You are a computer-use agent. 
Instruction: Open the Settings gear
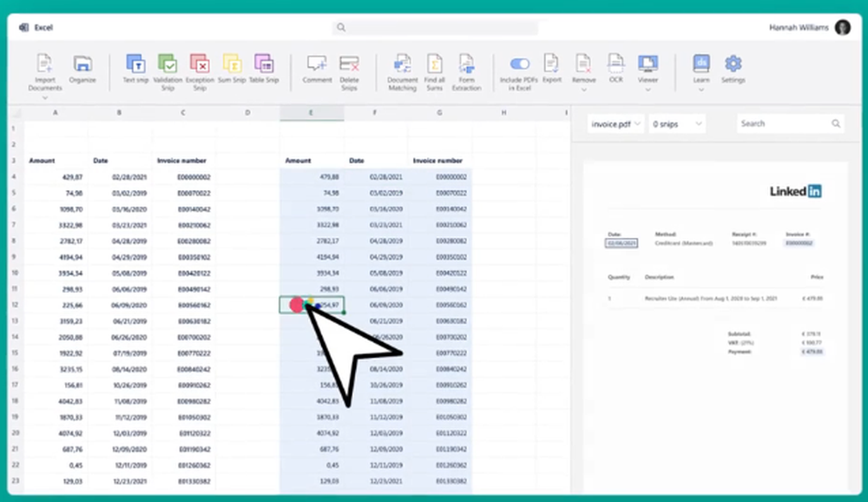(x=733, y=63)
